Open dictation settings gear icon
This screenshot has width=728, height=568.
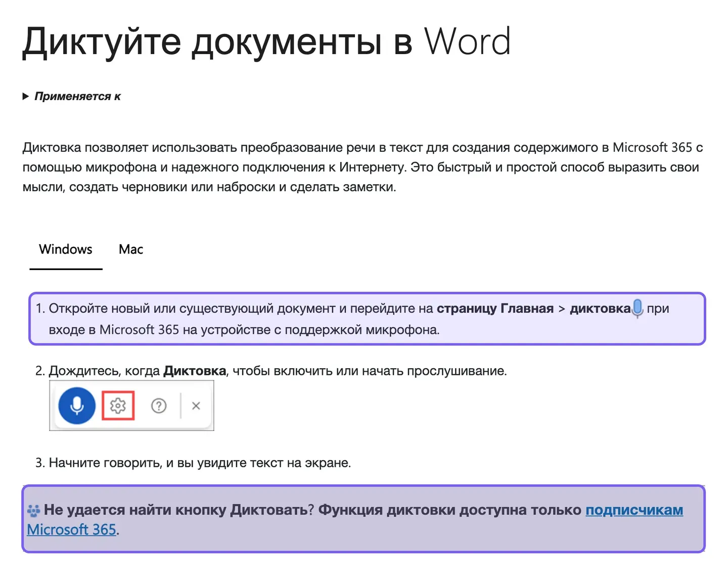pos(118,406)
